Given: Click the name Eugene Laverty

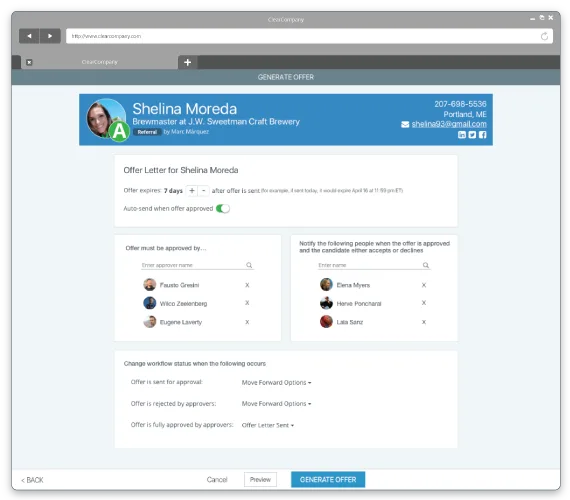Looking at the screenshot, I should click(181, 322).
